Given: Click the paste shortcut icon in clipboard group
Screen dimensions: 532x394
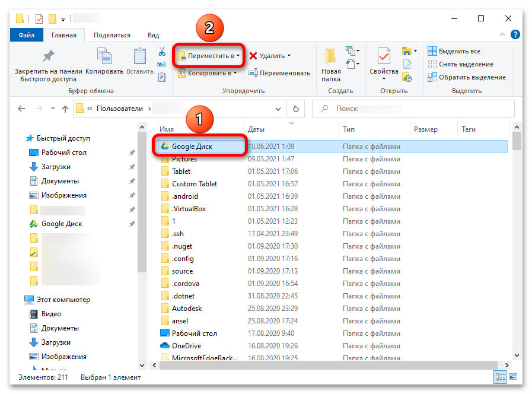Looking at the screenshot, I should pos(162,77).
